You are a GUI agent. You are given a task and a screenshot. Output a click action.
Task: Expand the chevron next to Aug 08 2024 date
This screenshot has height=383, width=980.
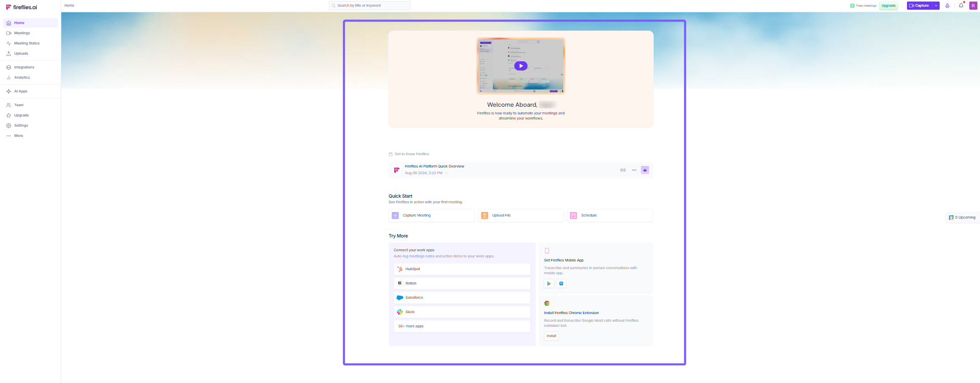[446, 173]
